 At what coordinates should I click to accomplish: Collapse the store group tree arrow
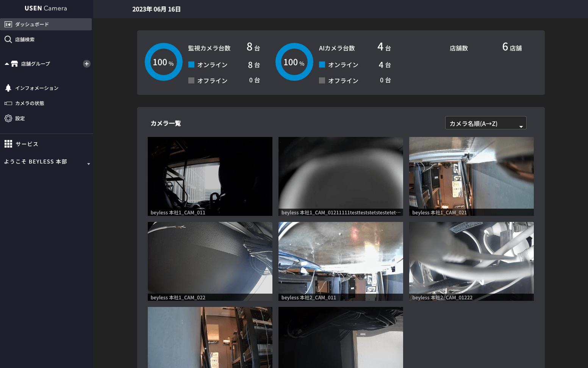(6, 64)
